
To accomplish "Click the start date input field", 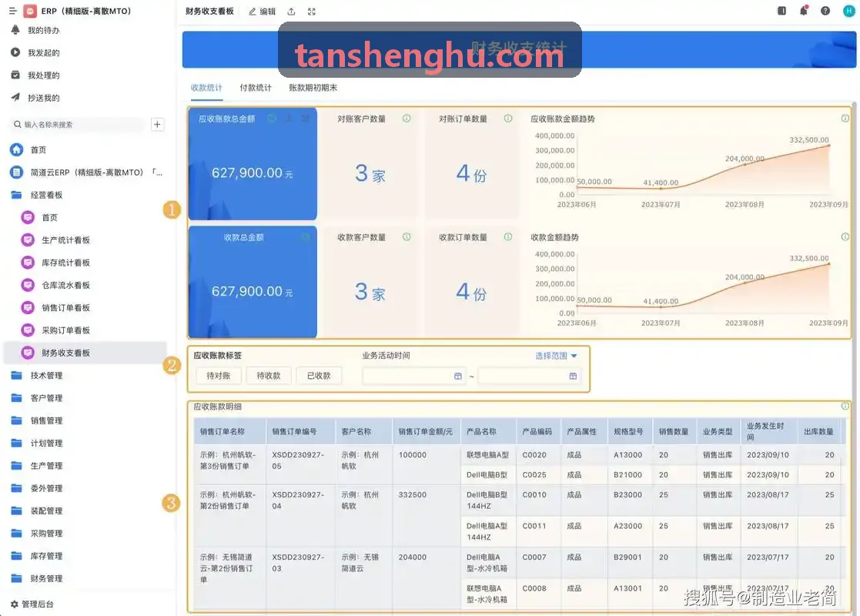I will point(413,376).
